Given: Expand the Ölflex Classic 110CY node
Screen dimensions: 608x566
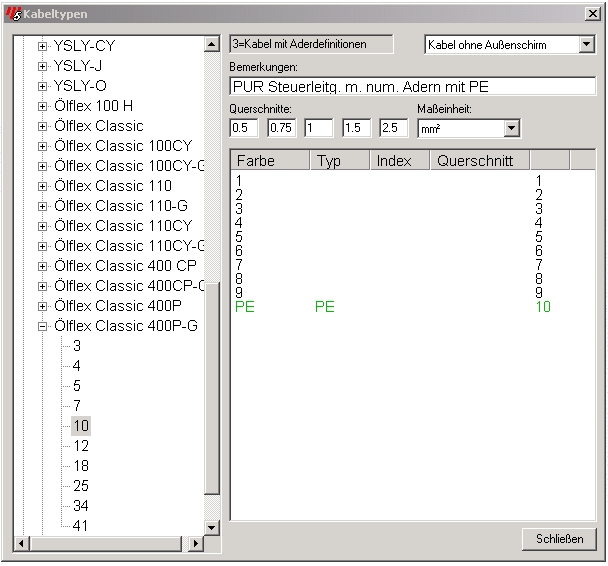Looking at the screenshot, I should (42, 226).
